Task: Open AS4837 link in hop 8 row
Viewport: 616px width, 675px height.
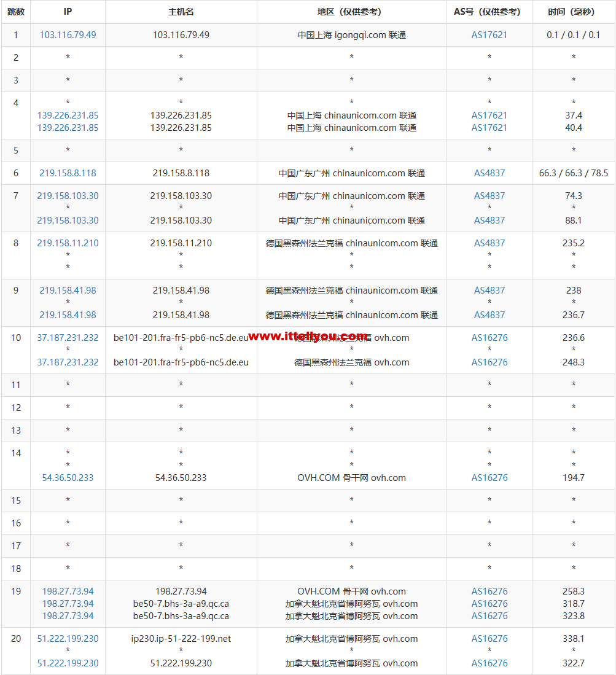Action: tap(489, 243)
